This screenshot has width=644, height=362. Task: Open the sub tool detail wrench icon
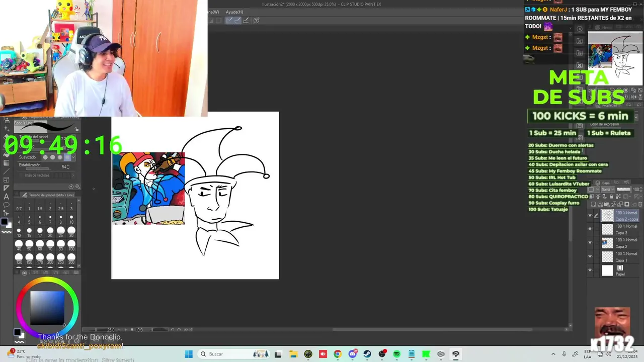tap(77, 187)
